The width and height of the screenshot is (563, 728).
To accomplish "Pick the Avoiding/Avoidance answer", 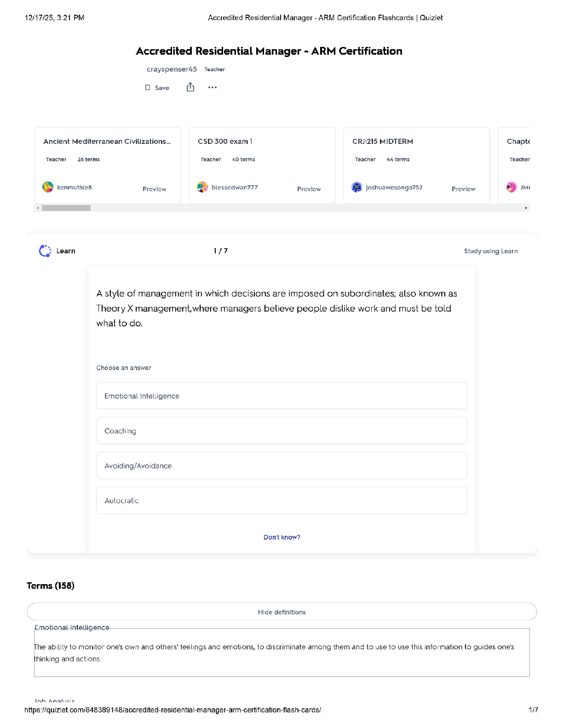I will pyautogui.click(x=281, y=466).
